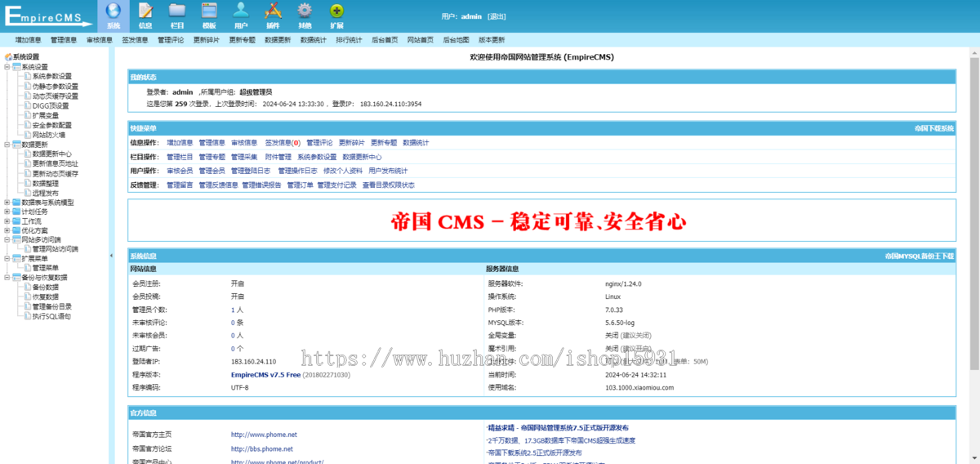
Task: Click the page icon beside 执行SQL语句
Action: (28, 316)
